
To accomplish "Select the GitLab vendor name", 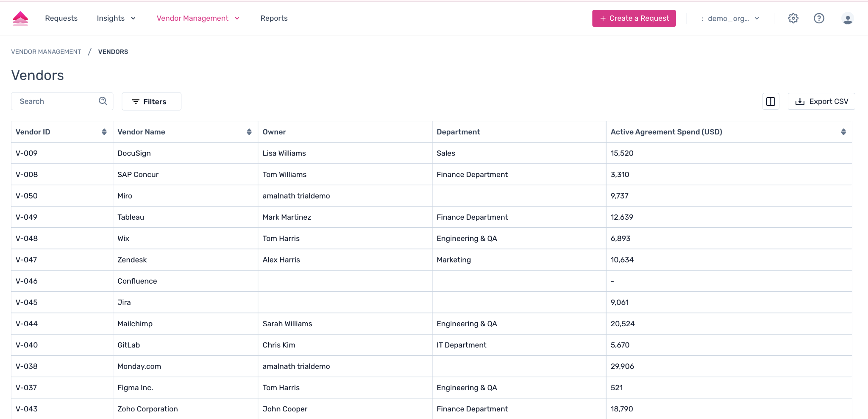I will pyautogui.click(x=128, y=345).
